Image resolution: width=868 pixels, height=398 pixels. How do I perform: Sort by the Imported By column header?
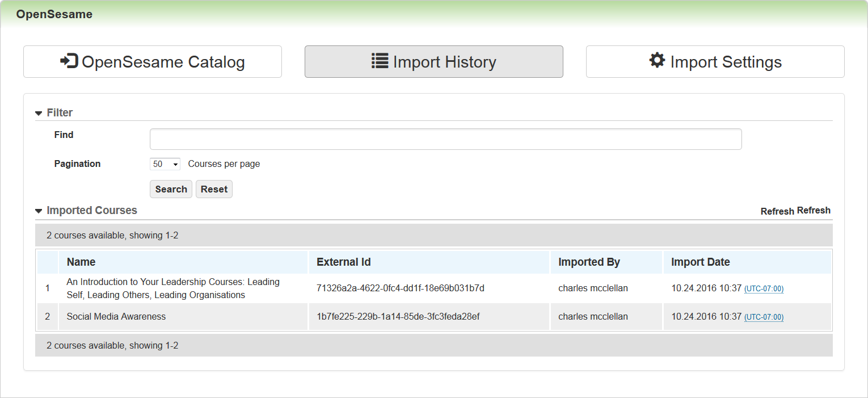[589, 262]
